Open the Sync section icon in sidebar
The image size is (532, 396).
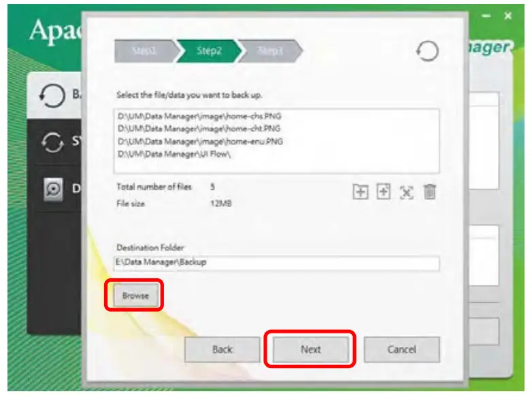click(x=52, y=142)
